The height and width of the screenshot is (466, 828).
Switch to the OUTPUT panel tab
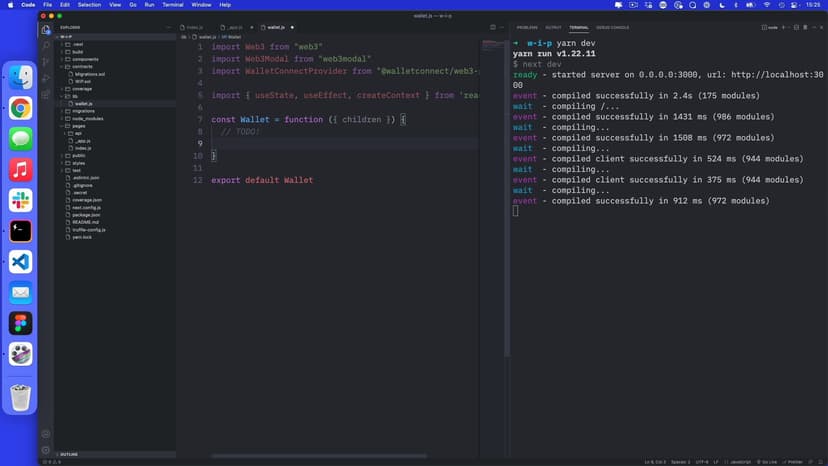553,27
